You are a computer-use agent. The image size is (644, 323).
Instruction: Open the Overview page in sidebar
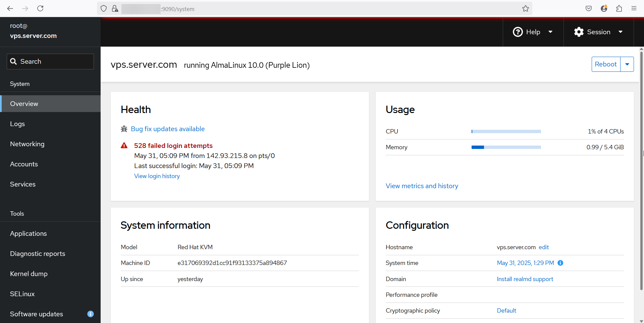50,104
